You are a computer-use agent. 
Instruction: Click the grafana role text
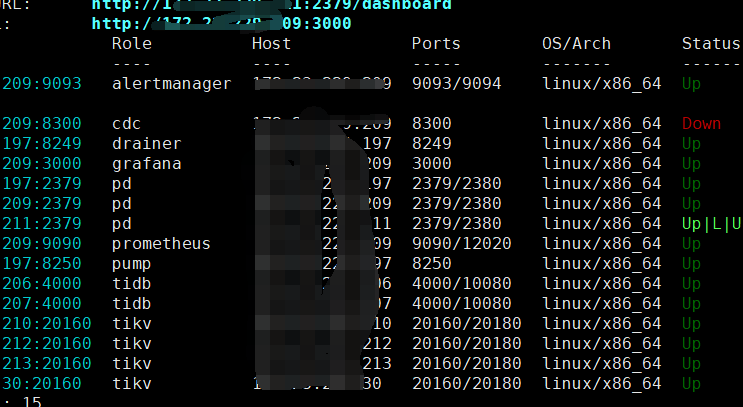click(146, 164)
